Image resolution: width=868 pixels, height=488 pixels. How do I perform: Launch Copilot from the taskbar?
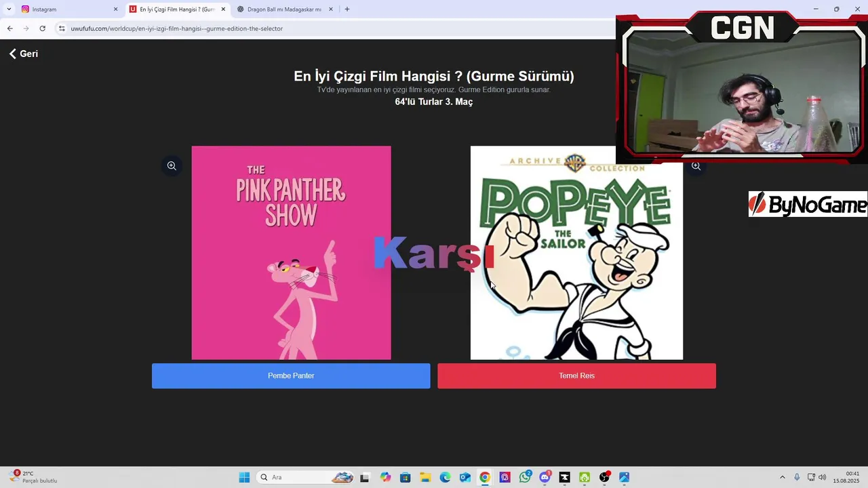click(385, 477)
